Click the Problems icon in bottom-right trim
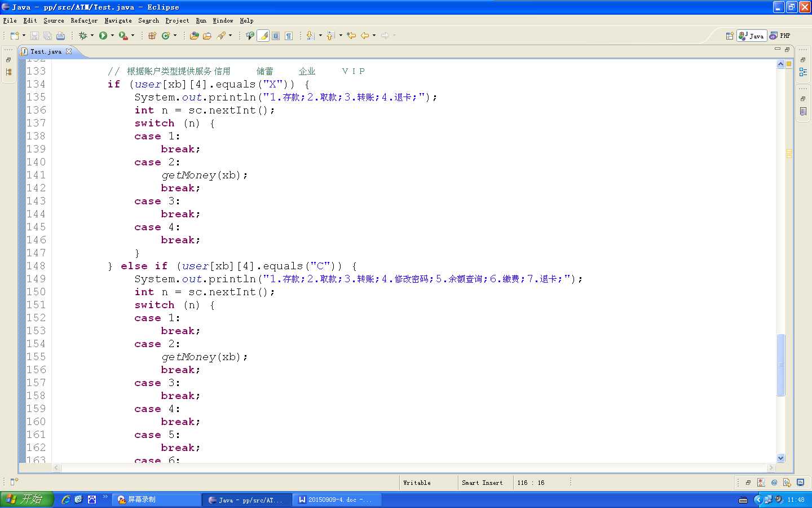 (x=761, y=483)
